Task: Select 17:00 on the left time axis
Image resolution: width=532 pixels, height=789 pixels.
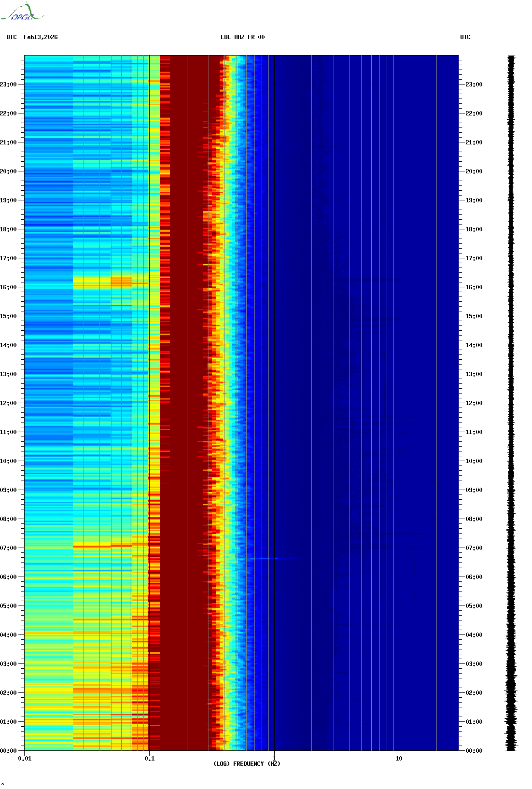Action: click(x=8, y=258)
